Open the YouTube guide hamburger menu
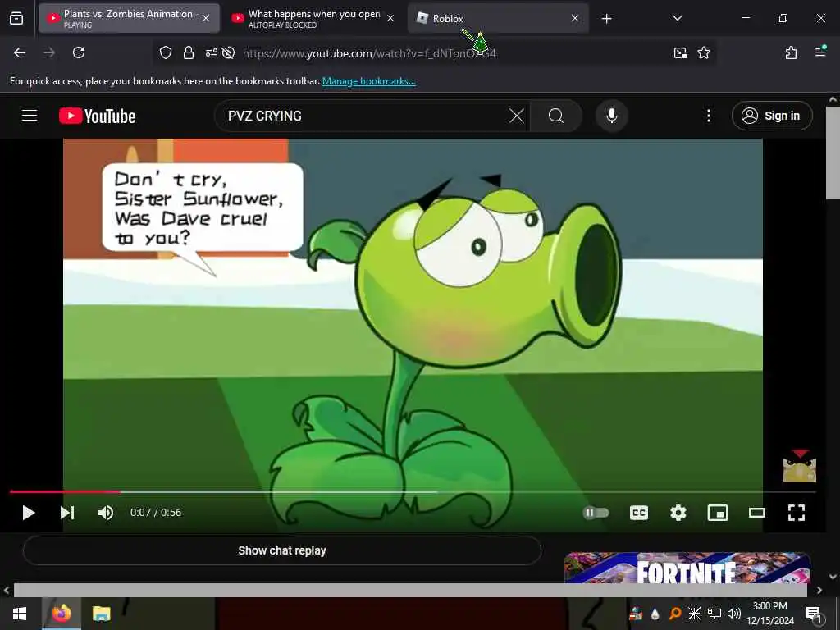Viewport: 840px width, 630px height. (30, 116)
